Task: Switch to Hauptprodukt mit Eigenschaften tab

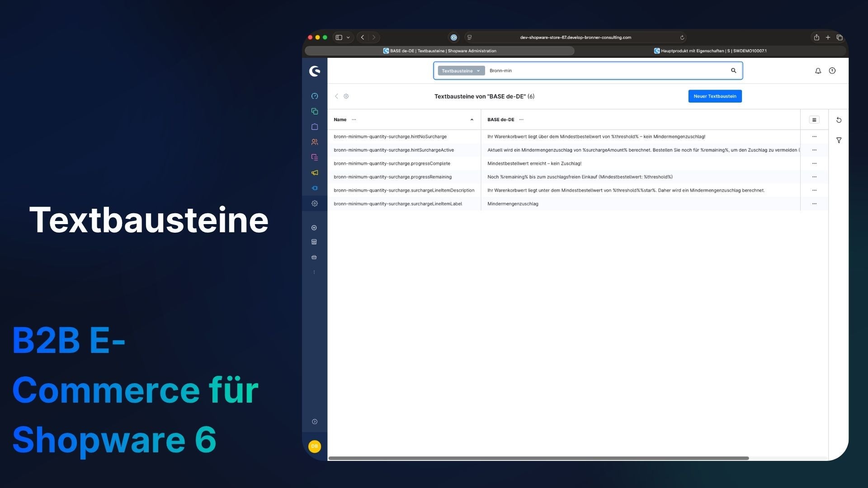Action: click(x=711, y=51)
